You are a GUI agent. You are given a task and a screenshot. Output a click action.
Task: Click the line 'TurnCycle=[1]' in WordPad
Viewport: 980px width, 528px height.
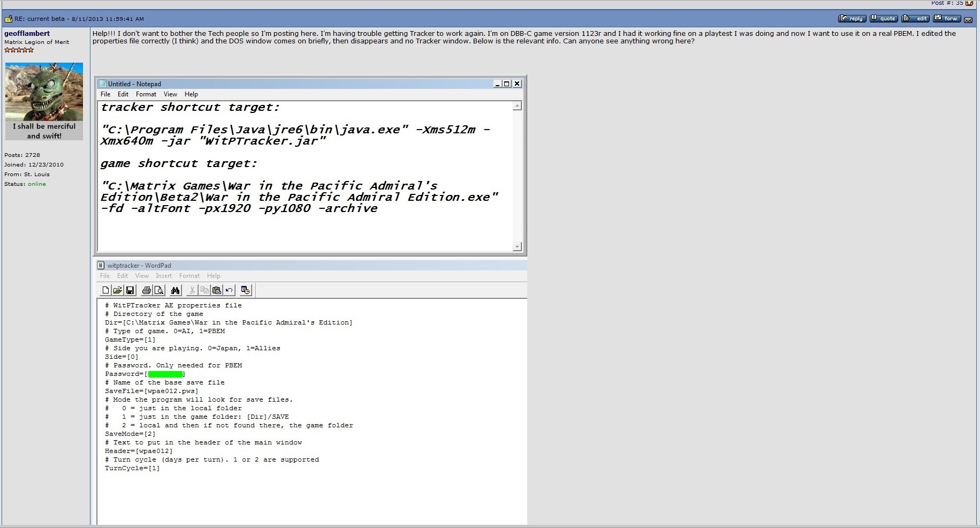pos(132,468)
